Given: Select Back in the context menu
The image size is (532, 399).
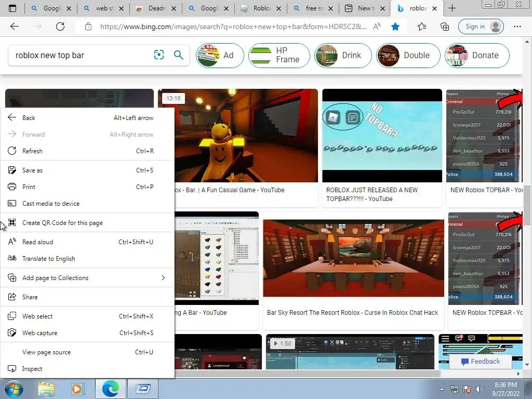Looking at the screenshot, I should point(87,118).
